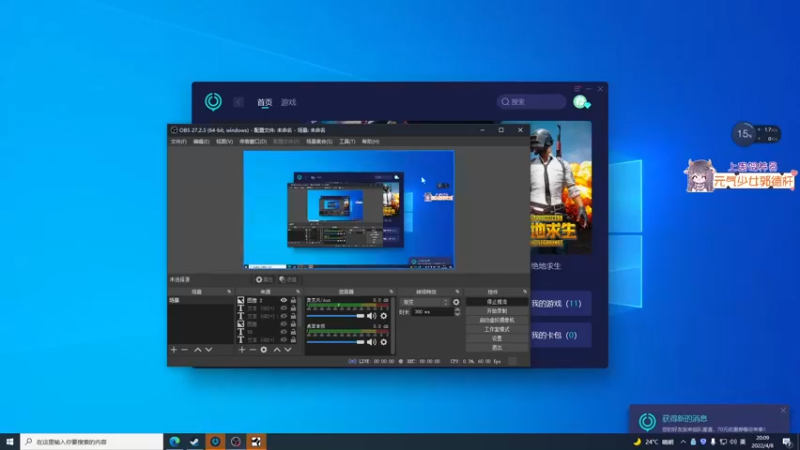Image resolution: width=800 pixels, height=450 pixels.
Task: Open 属性 for the selected source
Action: 264,280
